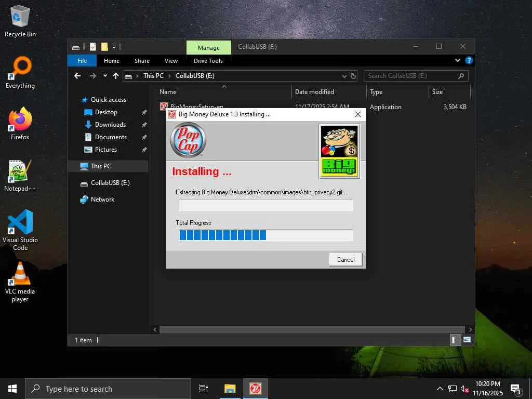532x399 pixels.
Task: Open Customize Quick Access Toolbar dropdown
Action: click(x=114, y=47)
